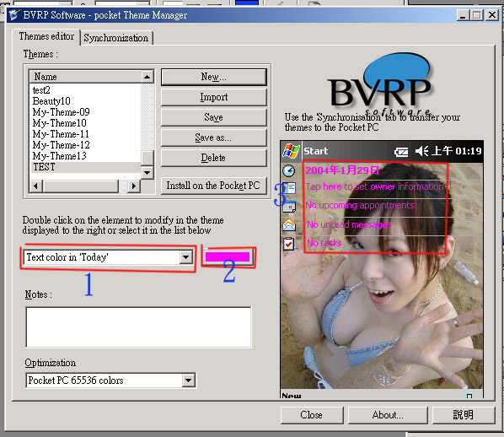The width and height of the screenshot is (504, 437).
Task: Select My-Theme-09 in themes list
Action: point(61,112)
